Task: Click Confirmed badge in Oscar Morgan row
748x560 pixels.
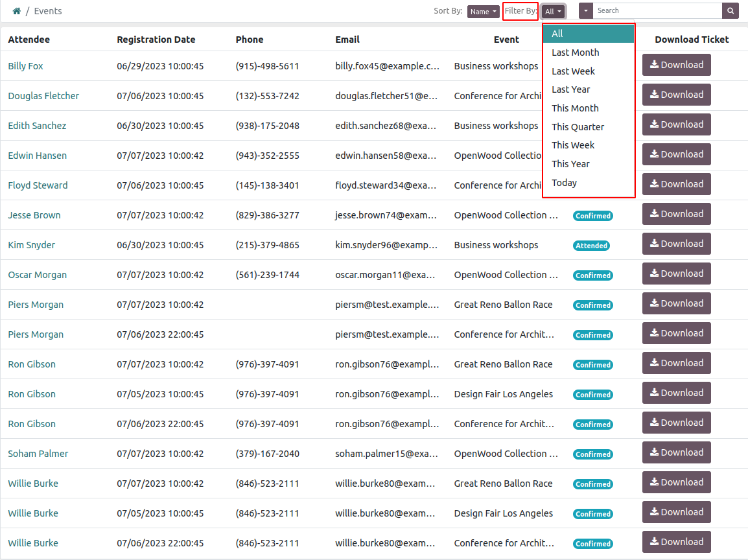Action: pyautogui.click(x=593, y=275)
